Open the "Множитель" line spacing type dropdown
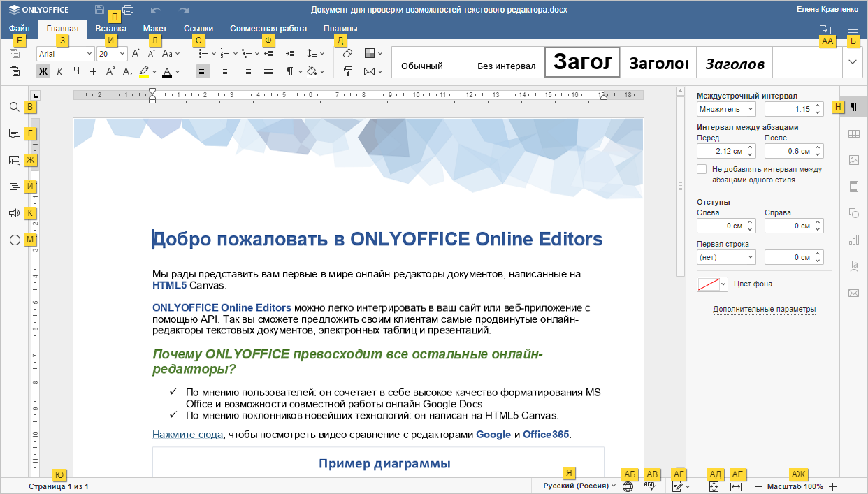 [727, 109]
